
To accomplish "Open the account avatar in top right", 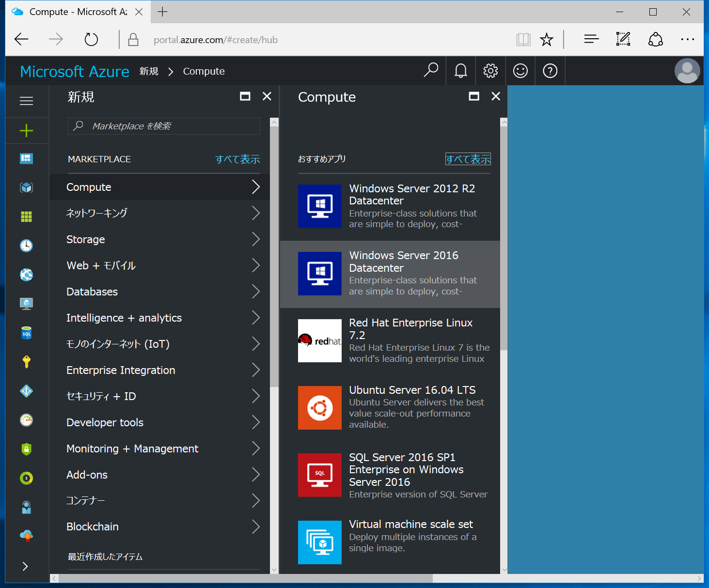I will [x=687, y=71].
